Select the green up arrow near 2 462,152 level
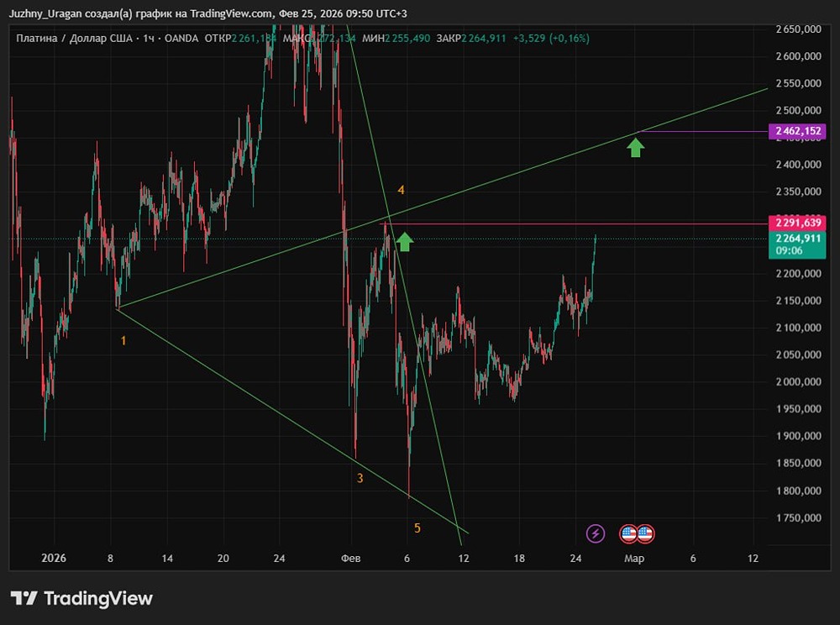 point(635,147)
